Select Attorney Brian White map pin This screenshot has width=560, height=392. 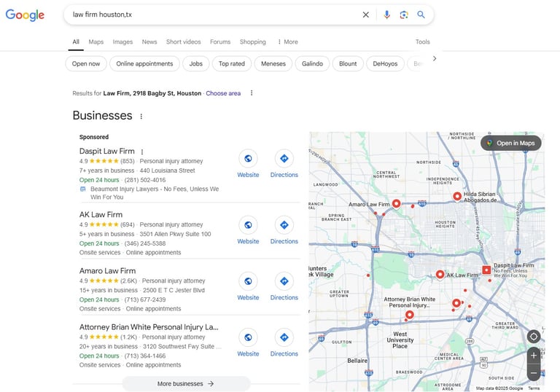(x=410, y=315)
